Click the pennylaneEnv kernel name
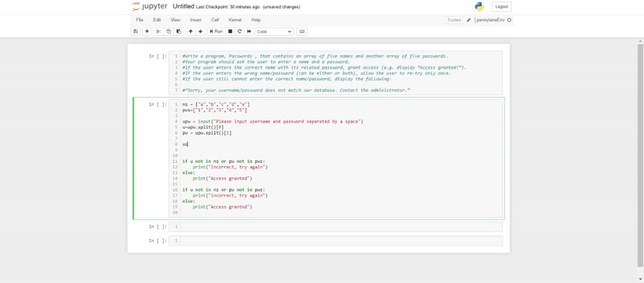644x283 pixels. pyautogui.click(x=491, y=19)
